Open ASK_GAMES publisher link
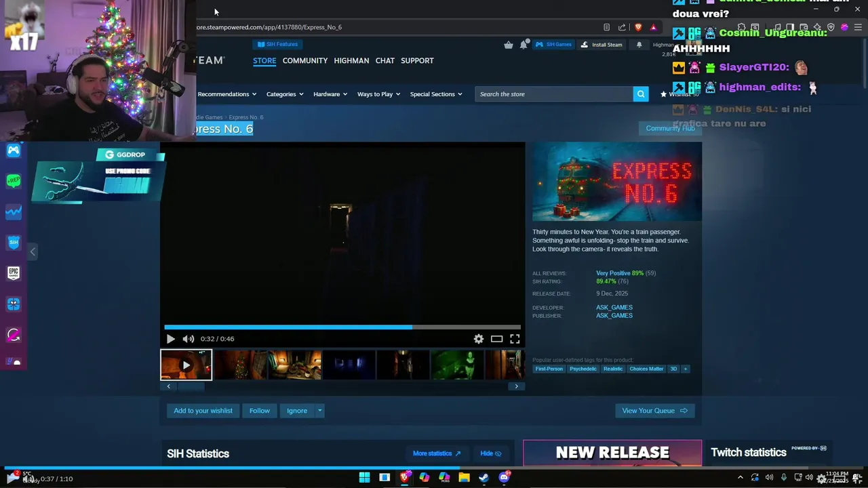This screenshot has height=488, width=868. 614,316
